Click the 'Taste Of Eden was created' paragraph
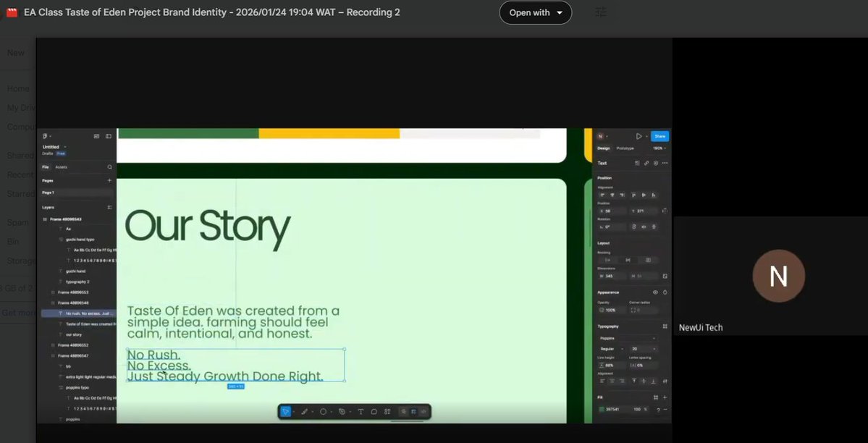 click(233, 322)
